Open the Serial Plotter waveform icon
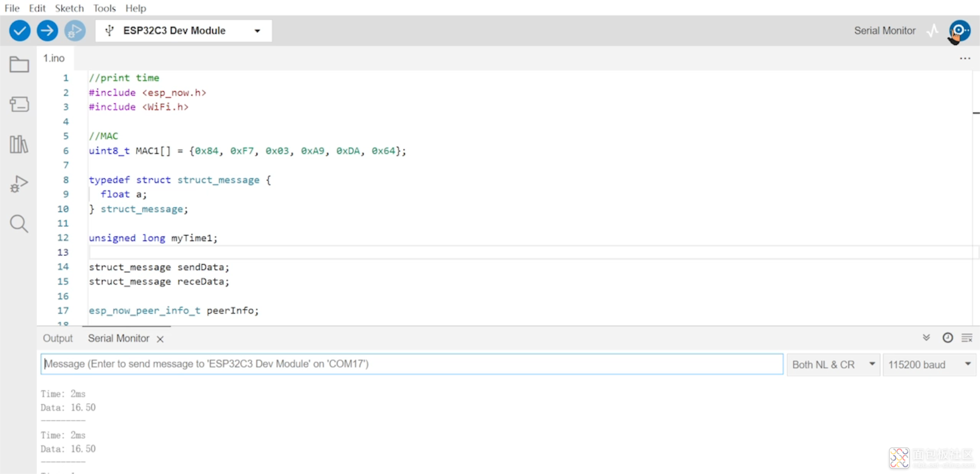Screen dimensions: 980x474 933,31
